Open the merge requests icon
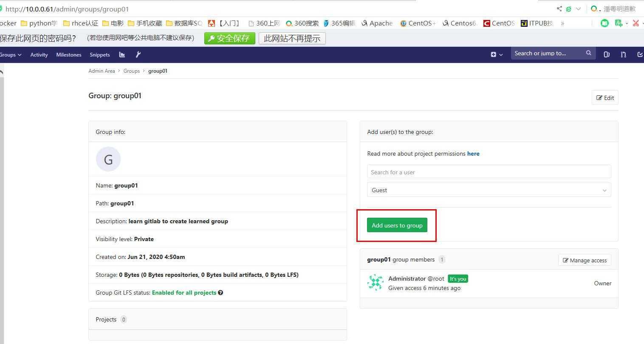 pos(623,54)
